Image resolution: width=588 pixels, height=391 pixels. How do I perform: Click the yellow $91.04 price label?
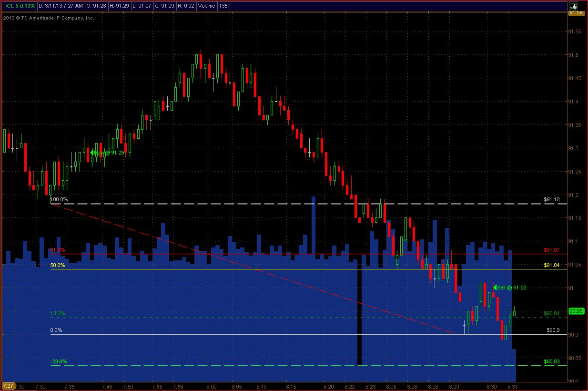[552, 265]
